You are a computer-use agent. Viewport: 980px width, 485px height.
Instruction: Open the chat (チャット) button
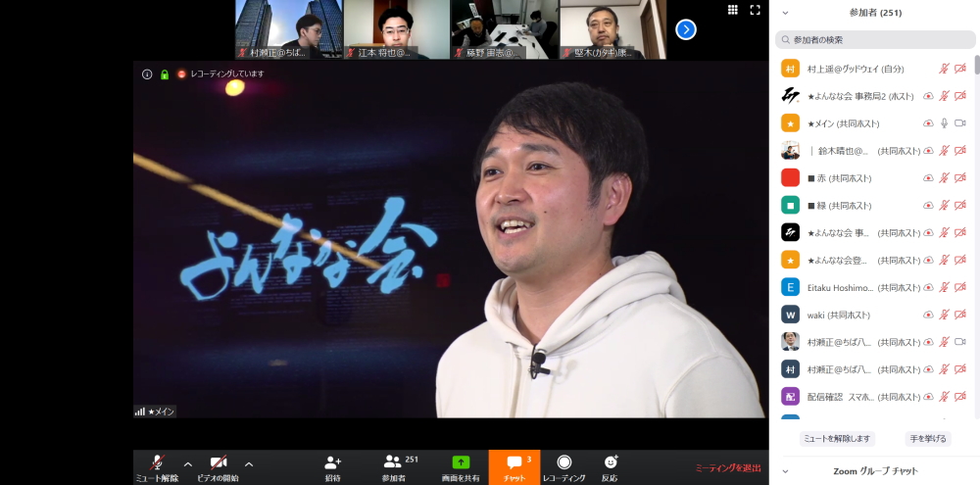point(514,467)
